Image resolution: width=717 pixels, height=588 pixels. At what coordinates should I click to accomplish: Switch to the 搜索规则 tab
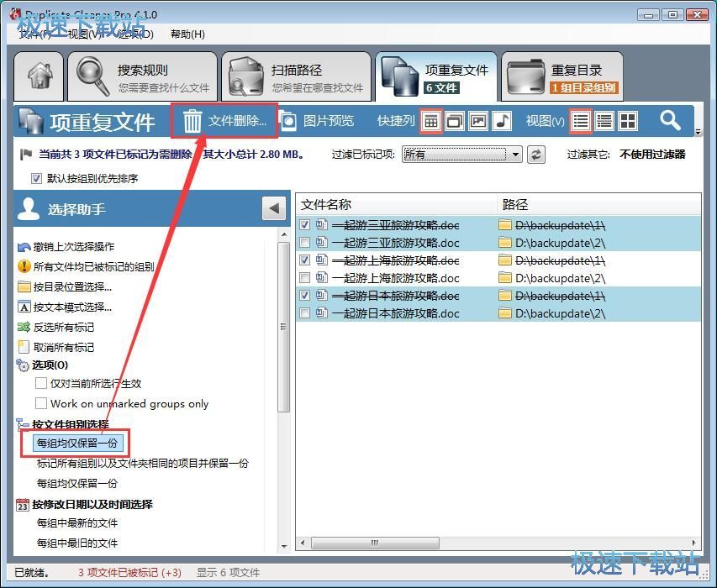142,76
